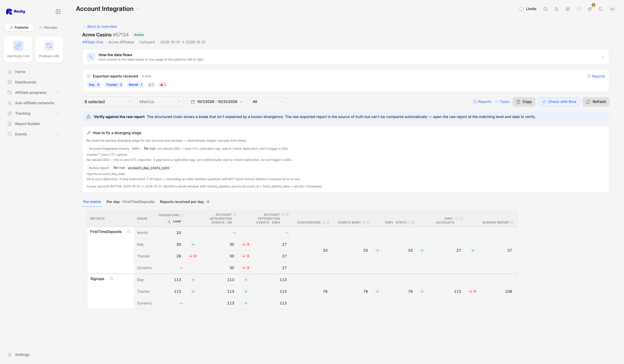Open the Account Integration title dropdown
Viewport: 624px width, 364px height.
138,9
